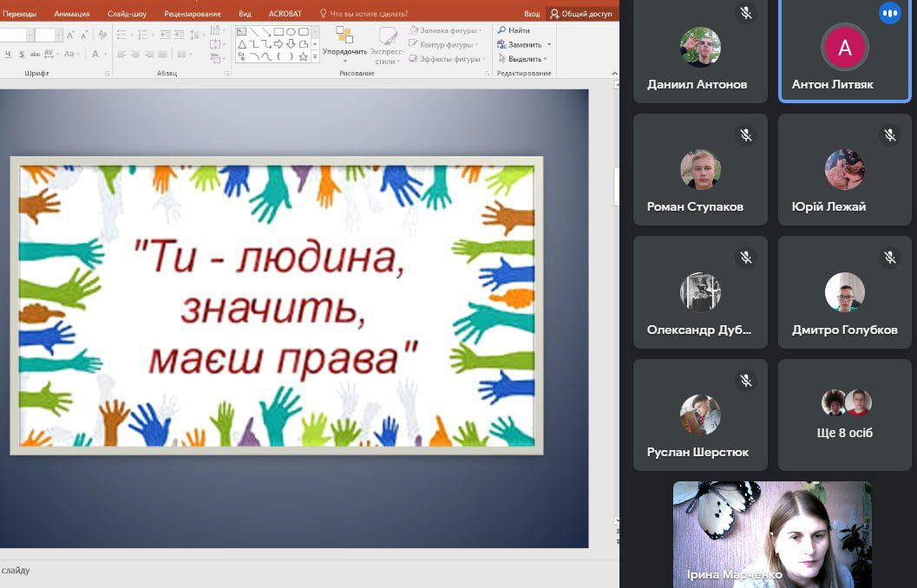Click Вход to sign in
The height and width of the screenshot is (588, 917).
click(532, 14)
